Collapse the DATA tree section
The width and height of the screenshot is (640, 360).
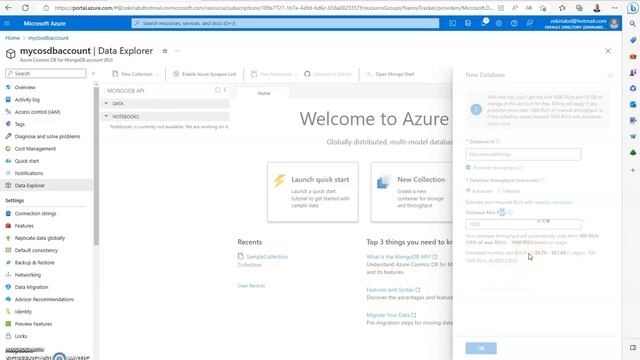tap(106, 104)
